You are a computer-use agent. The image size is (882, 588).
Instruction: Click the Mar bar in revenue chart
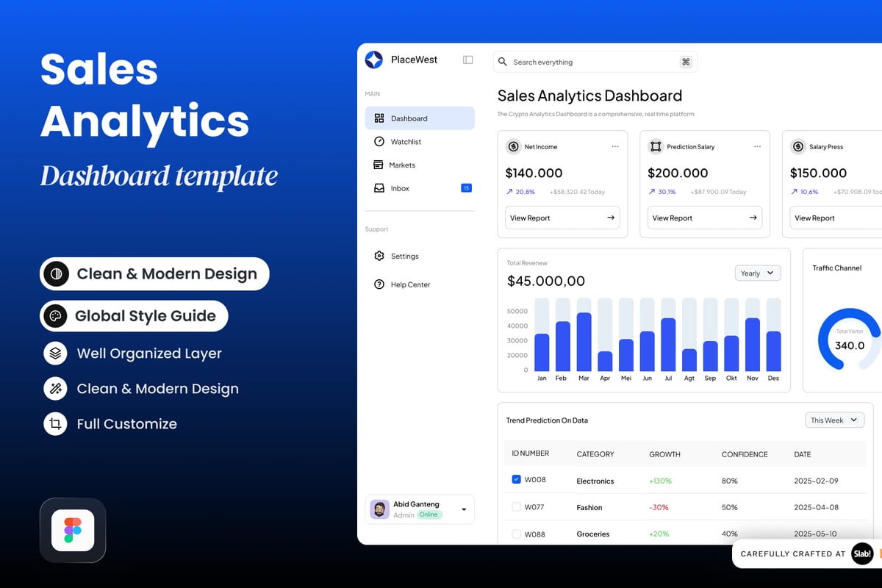coord(584,343)
